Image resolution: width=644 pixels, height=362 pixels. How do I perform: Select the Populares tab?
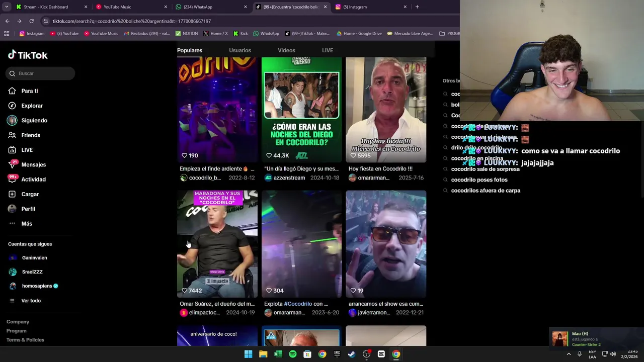coord(190,50)
